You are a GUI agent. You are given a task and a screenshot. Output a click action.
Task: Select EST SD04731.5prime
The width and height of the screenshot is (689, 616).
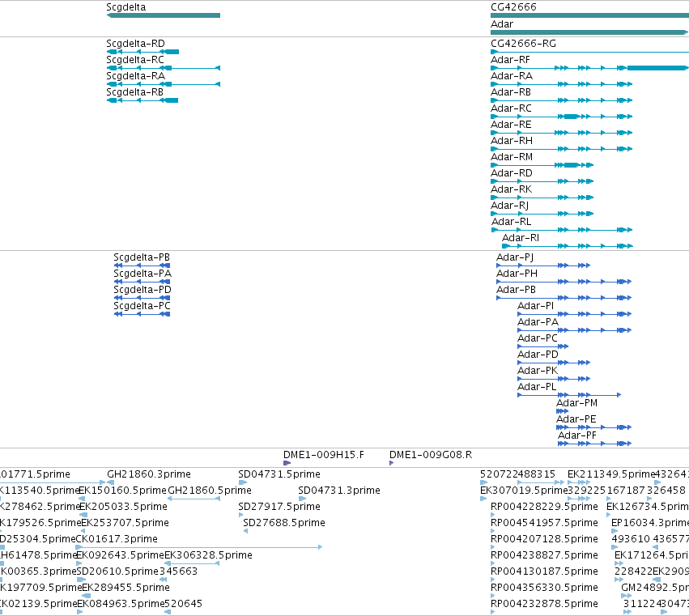tap(279, 474)
